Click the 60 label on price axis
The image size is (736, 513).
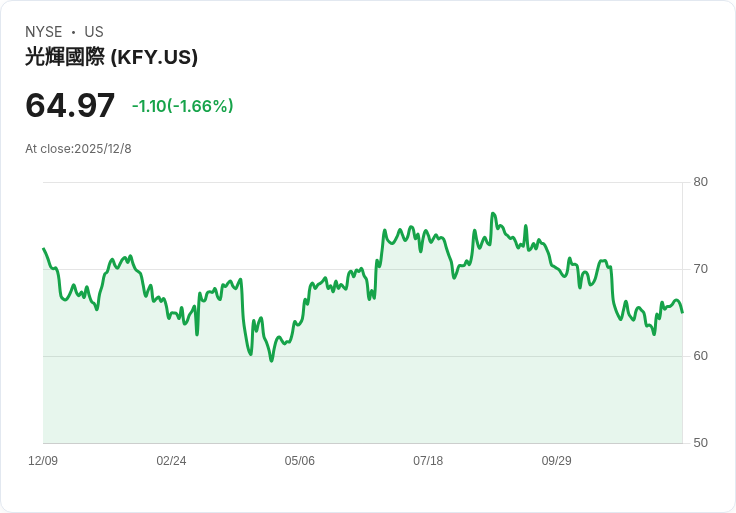point(700,356)
